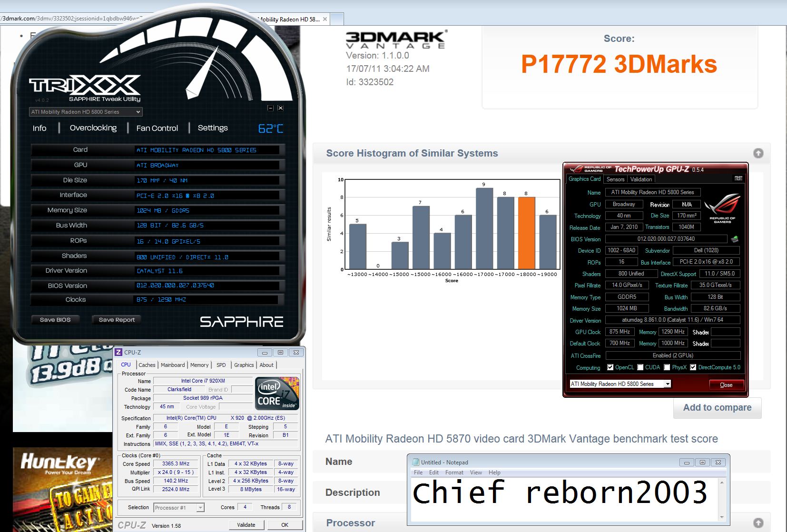Open the SPD tab in CPU-Z
The width and height of the screenshot is (787, 532).
tap(221, 365)
